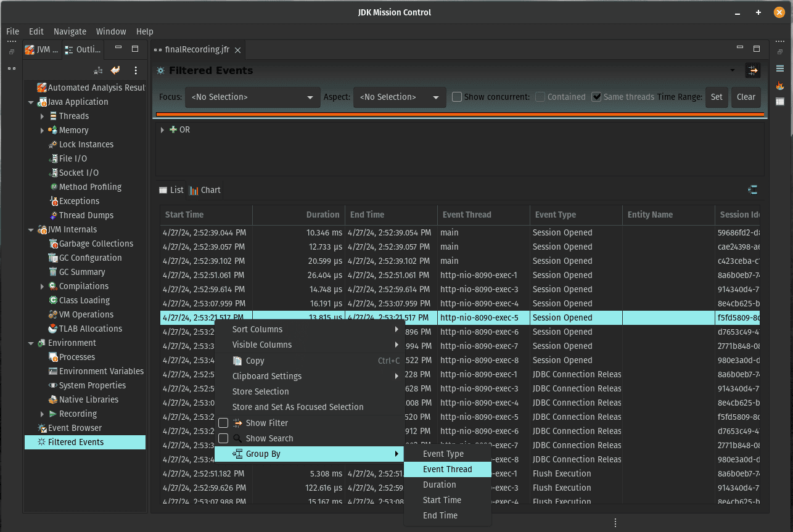Click the orange time range bar
The image size is (793, 532).
460,114
